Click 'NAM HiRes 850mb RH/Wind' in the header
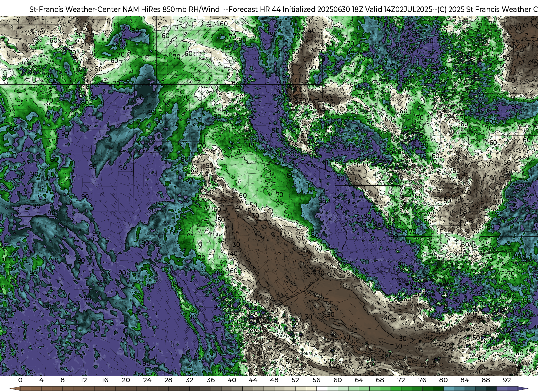 pyautogui.click(x=171, y=10)
